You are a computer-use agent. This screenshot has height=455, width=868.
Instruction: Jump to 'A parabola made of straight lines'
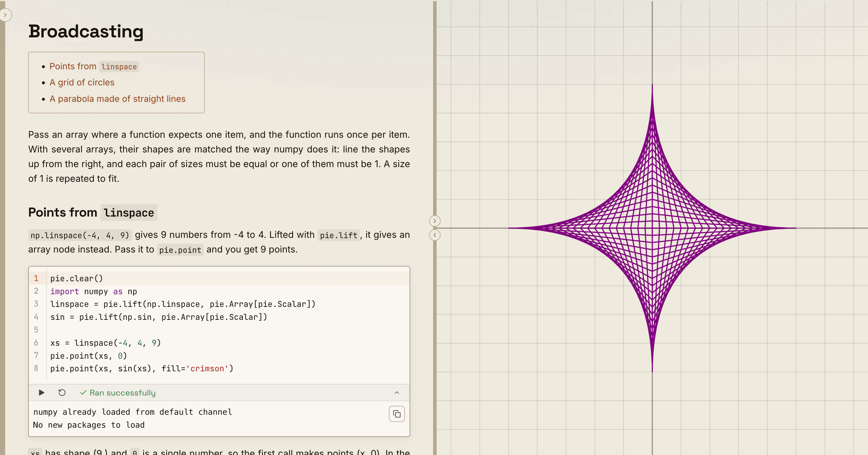(x=117, y=99)
